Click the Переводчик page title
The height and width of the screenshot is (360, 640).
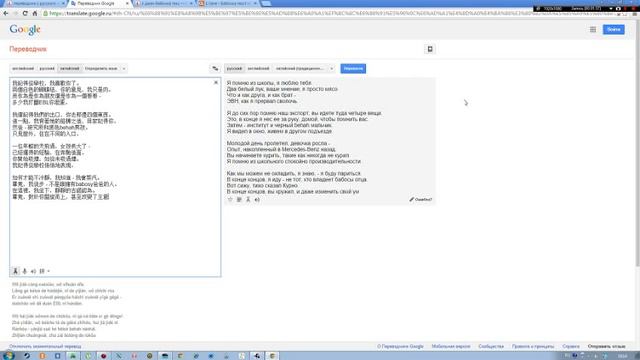(28, 49)
